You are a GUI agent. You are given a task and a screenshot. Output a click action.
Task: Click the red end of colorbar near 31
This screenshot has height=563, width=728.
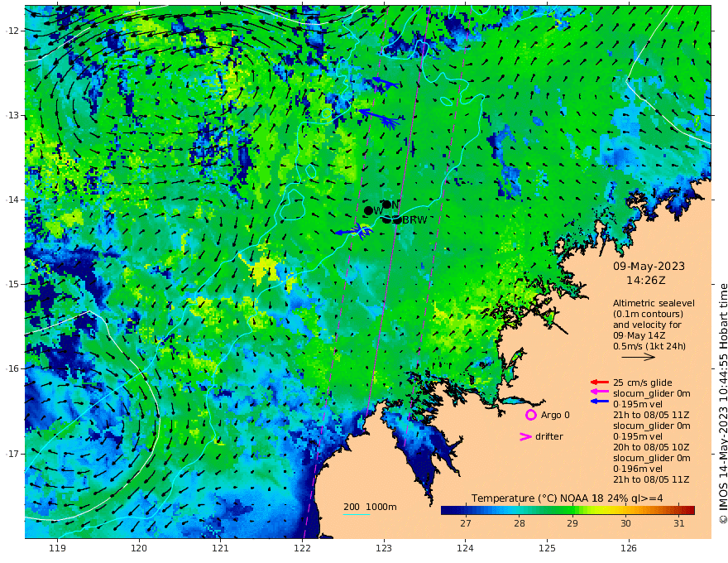pos(688,511)
